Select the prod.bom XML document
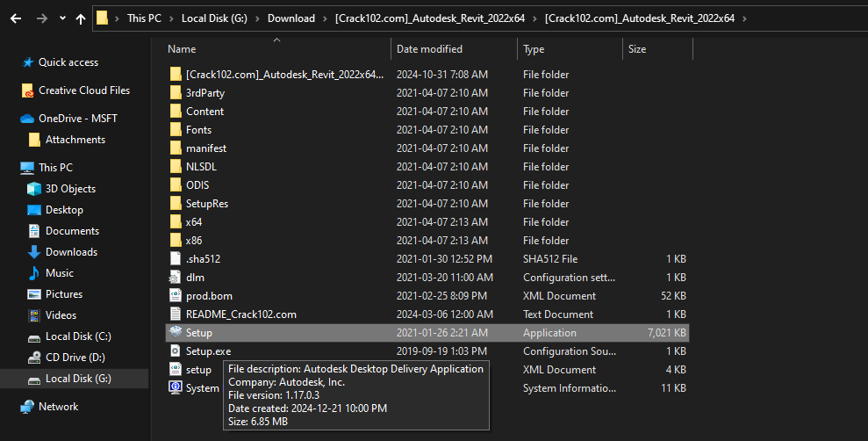Viewport: 868px width, 441px height. click(x=209, y=296)
